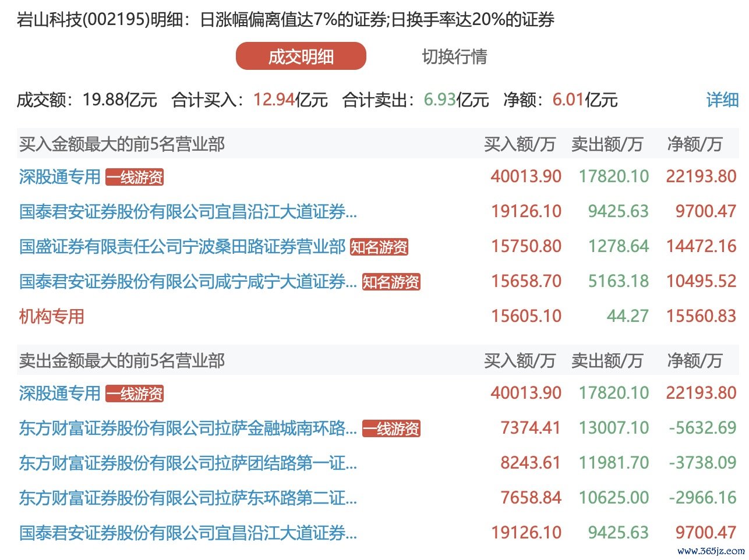The image size is (749, 560).
Task: Open 国泰君安咸宁咸宁大道 brokerage link
Action: point(188,281)
